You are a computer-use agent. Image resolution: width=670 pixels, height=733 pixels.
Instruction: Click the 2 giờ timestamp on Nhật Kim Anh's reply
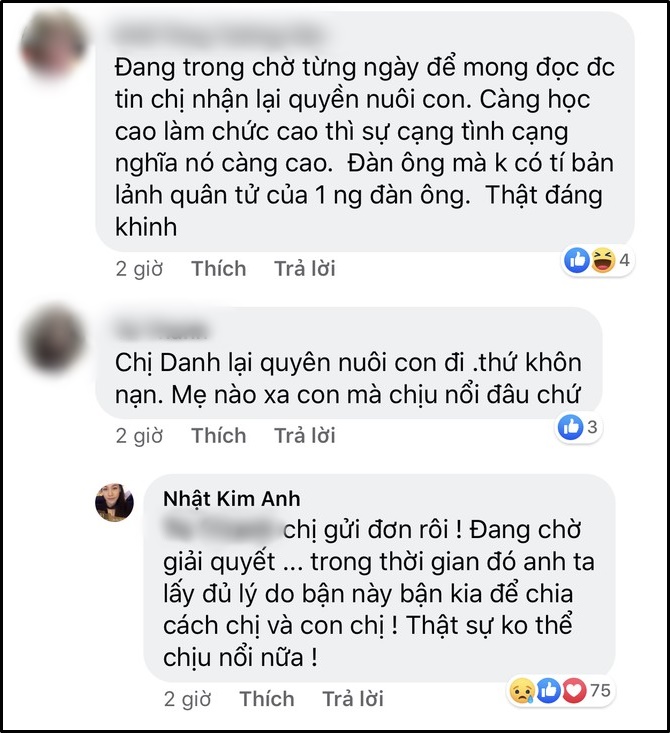point(187,699)
